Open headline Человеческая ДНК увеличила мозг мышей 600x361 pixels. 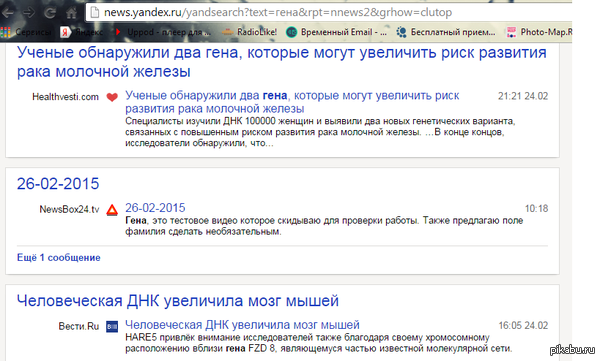(178, 301)
